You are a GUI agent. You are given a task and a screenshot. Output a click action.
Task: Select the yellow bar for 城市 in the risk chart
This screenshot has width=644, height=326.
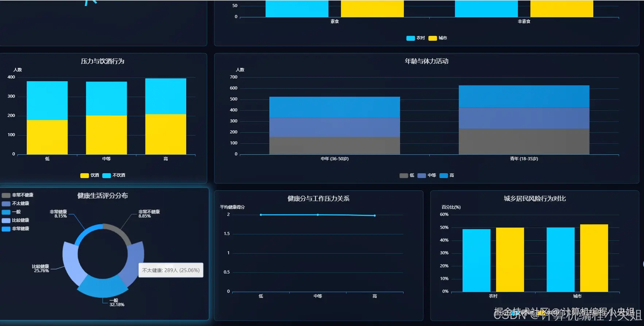click(594, 258)
